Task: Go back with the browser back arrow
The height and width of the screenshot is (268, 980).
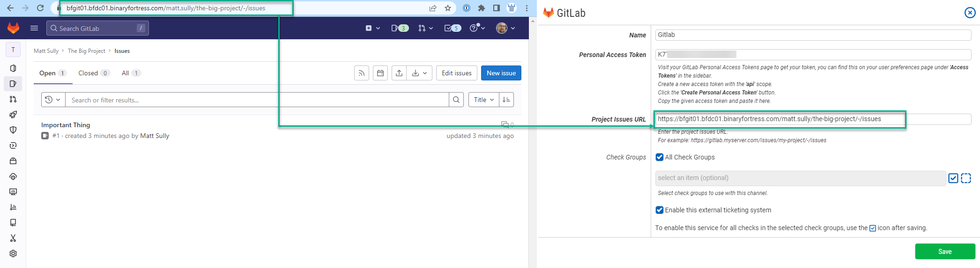Action: [10, 8]
